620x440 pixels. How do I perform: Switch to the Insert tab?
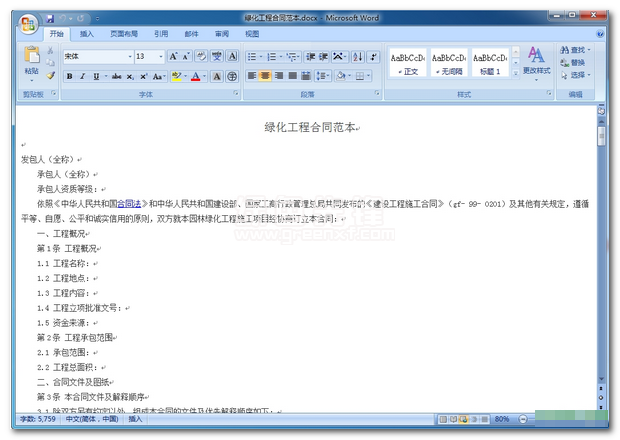(x=87, y=34)
